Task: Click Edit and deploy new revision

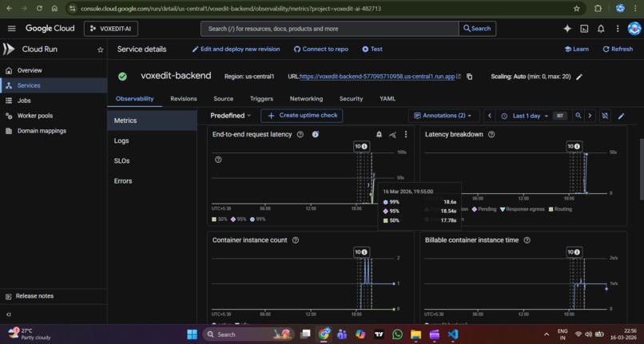Action: click(x=237, y=49)
